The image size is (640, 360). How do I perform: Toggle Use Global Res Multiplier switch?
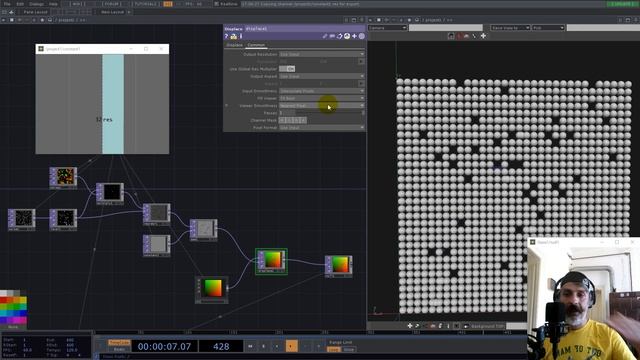tap(287, 69)
